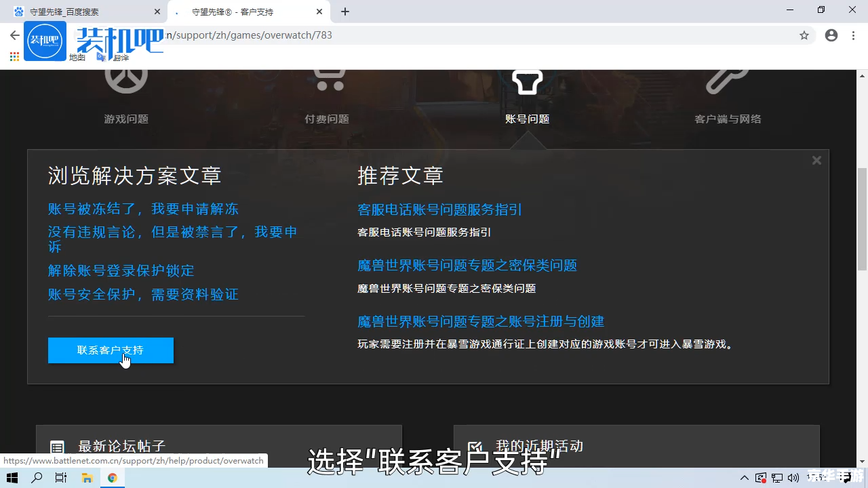Viewport: 868px width, 488px height.
Task: Open File Explorer from the taskbar
Action: 87,478
